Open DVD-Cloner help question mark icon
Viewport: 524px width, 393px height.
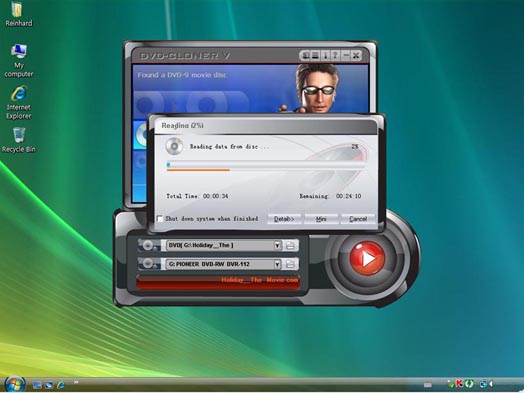(335, 55)
